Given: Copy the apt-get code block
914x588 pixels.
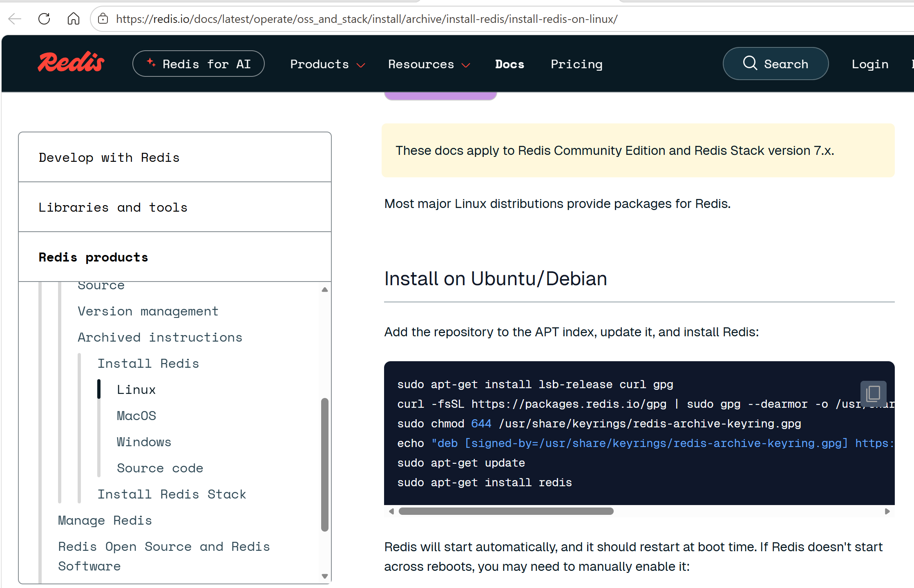Looking at the screenshot, I should click(873, 393).
